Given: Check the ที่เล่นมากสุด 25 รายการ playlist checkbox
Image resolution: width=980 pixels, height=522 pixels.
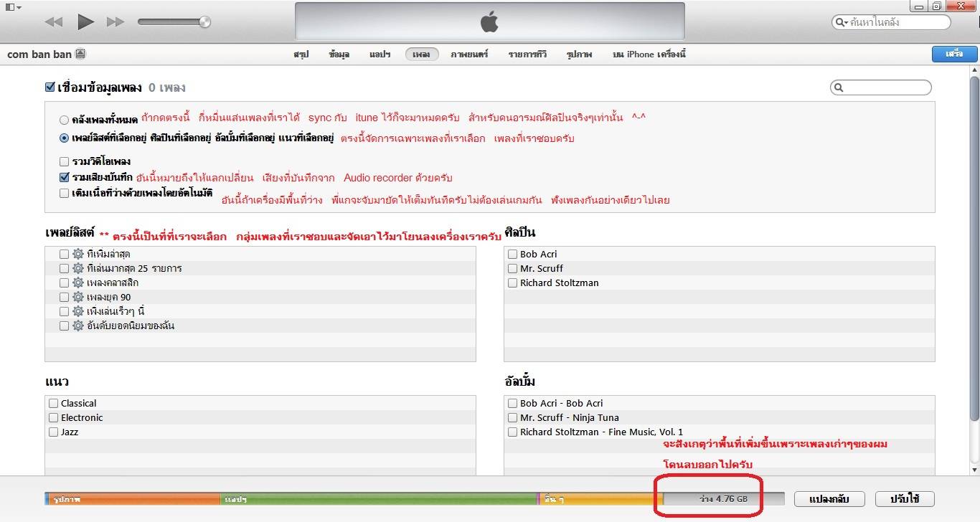Looking at the screenshot, I should 65,268.
